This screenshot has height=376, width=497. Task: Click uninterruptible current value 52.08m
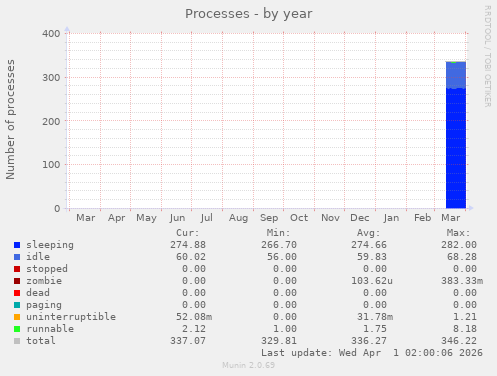click(x=194, y=317)
